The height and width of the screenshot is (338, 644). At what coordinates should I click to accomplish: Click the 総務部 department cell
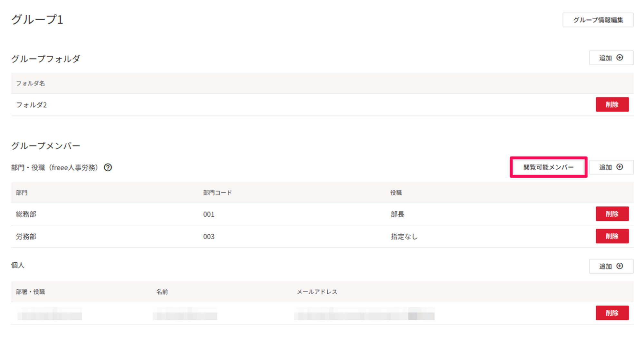click(x=26, y=214)
